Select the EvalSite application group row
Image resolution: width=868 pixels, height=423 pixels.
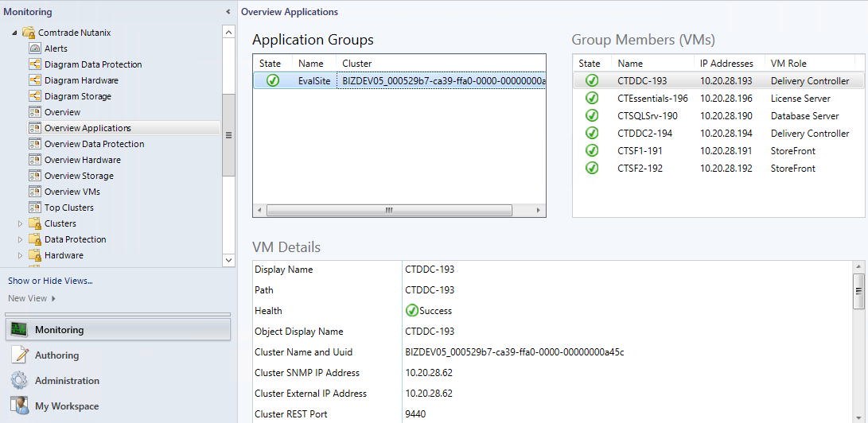coord(399,81)
